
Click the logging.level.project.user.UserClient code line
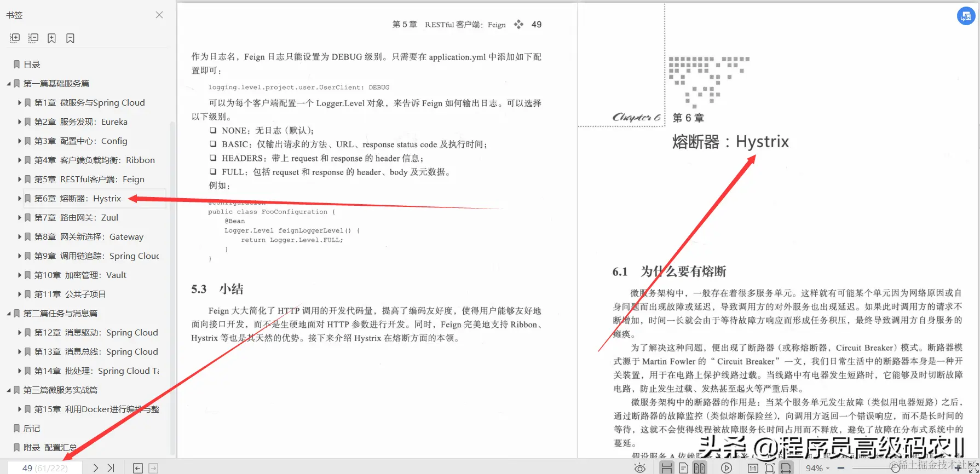[299, 88]
